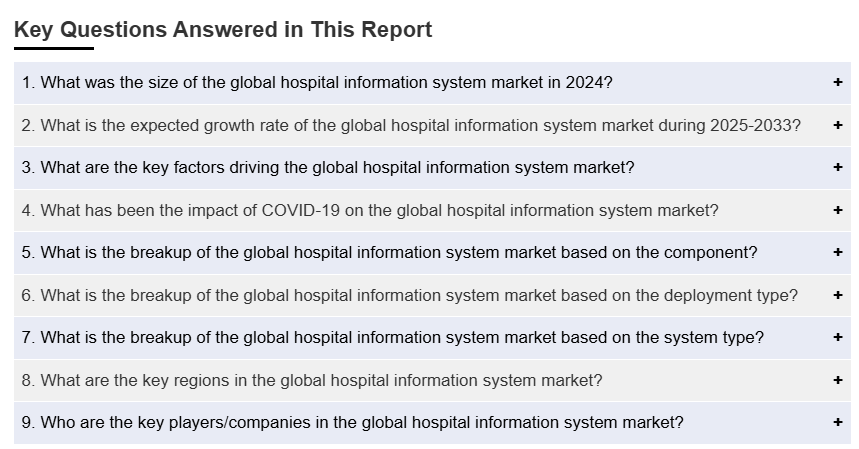859x449 pixels.
Task: Show answer about COVID-19 impact
Action: coord(370,211)
